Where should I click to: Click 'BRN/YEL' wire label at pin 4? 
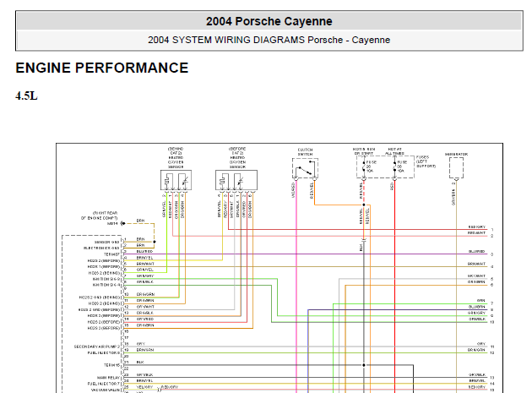[144, 258]
